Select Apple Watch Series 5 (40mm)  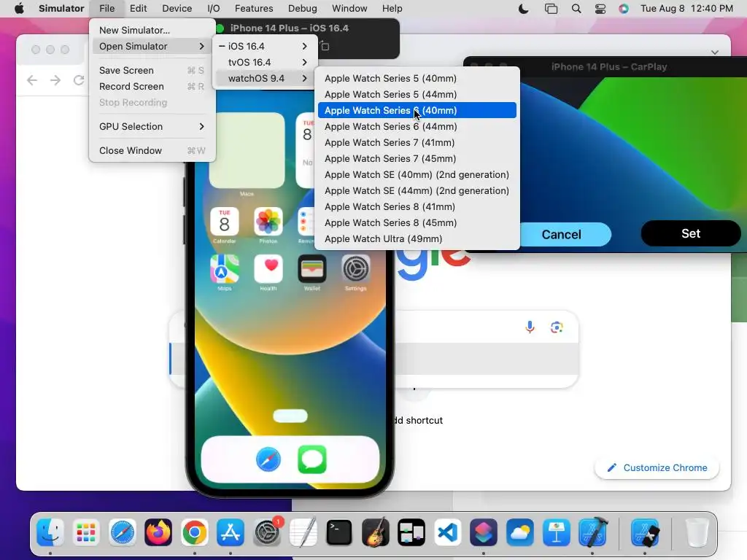(417, 78)
